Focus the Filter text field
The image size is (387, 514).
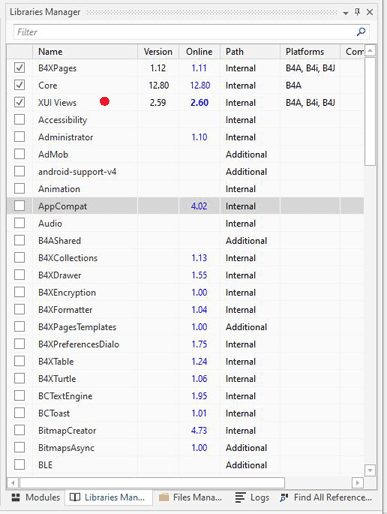tap(184, 32)
